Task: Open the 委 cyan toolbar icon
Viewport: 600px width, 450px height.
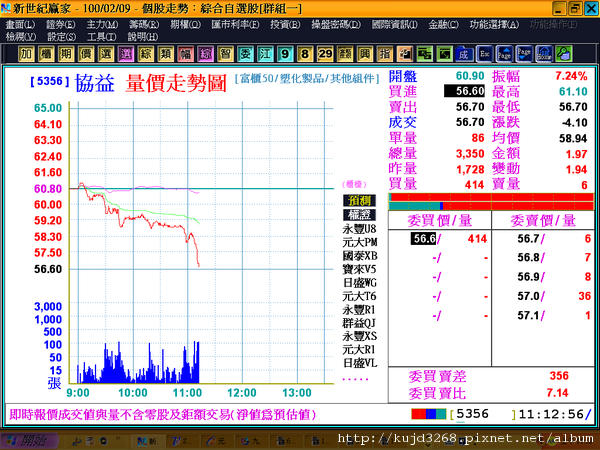Action: pyautogui.click(x=245, y=54)
